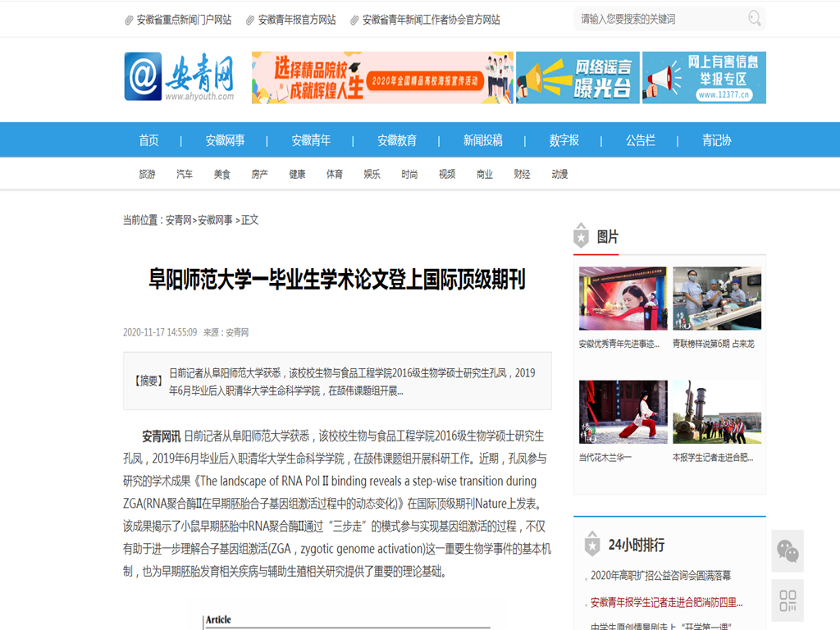The width and height of the screenshot is (840, 630).
Task: Open the 安徽优秀青年先进事迹 photo thumbnail
Action: tap(623, 299)
